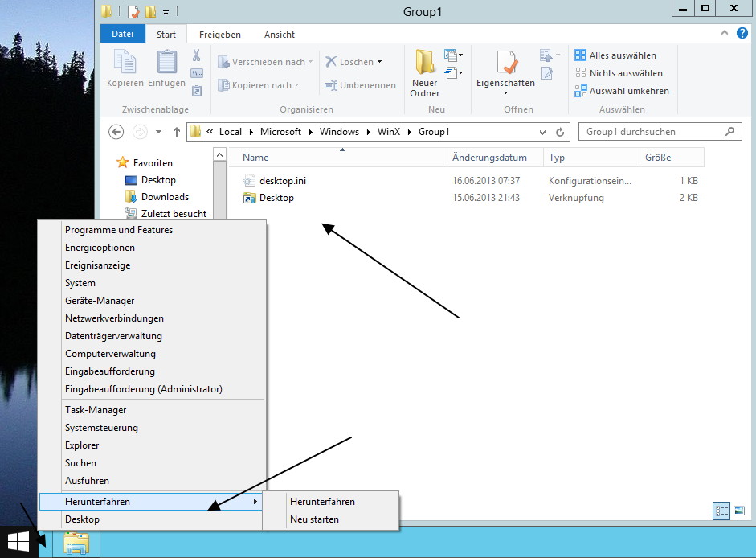Create a folder with Neuer Ordner
The height and width of the screenshot is (558, 756).
[425, 73]
